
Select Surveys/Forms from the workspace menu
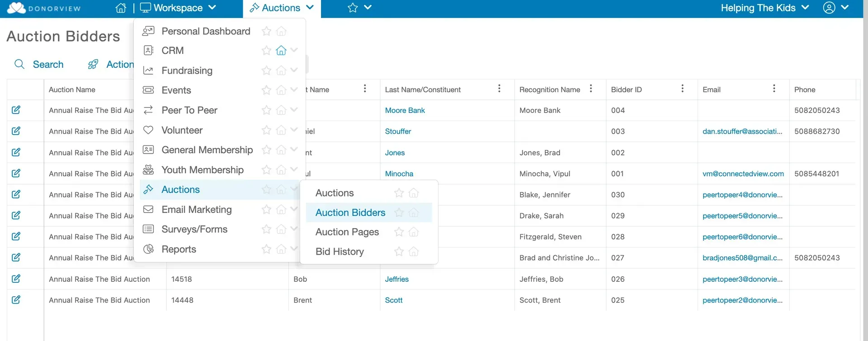tap(194, 229)
